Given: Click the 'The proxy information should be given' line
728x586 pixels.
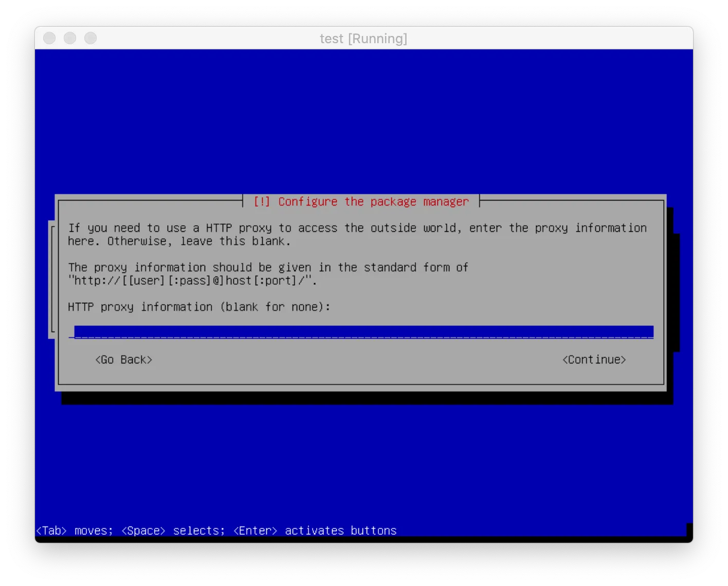Looking at the screenshot, I should click(x=268, y=267).
